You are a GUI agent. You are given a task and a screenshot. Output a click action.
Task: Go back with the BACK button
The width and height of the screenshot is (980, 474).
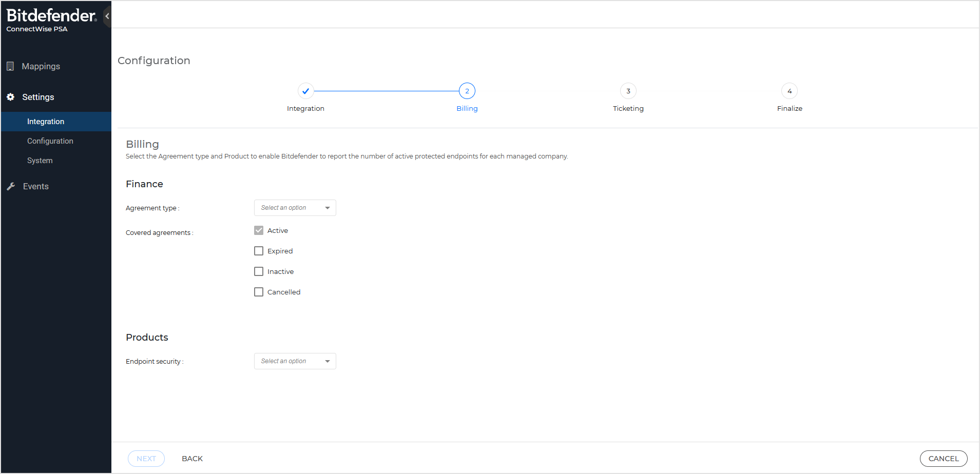[192, 458]
